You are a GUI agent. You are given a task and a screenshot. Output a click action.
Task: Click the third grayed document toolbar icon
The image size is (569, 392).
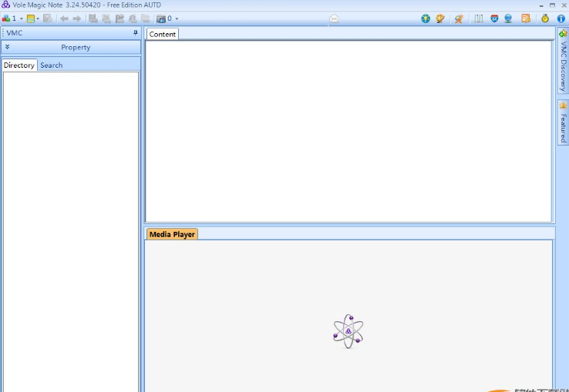pyautogui.click(x=120, y=18)
